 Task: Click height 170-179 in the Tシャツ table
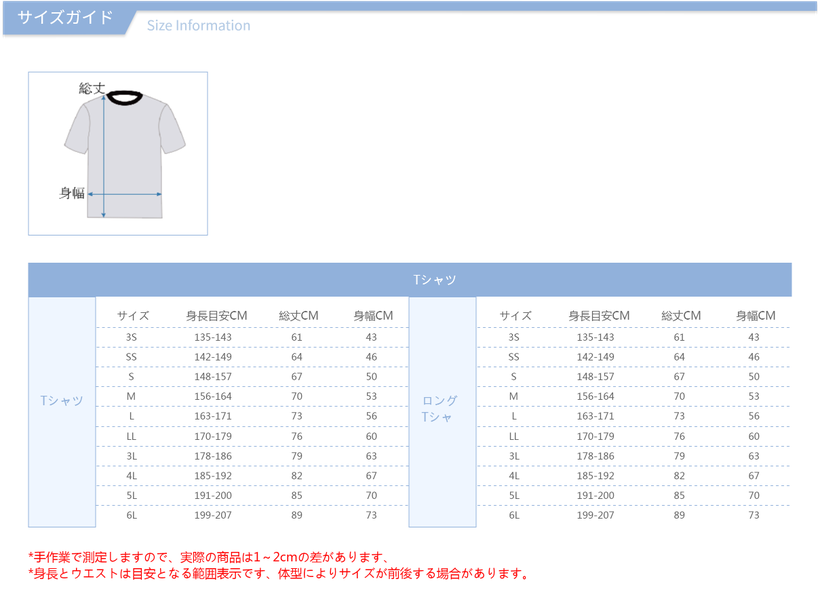(x=213, y=436)
